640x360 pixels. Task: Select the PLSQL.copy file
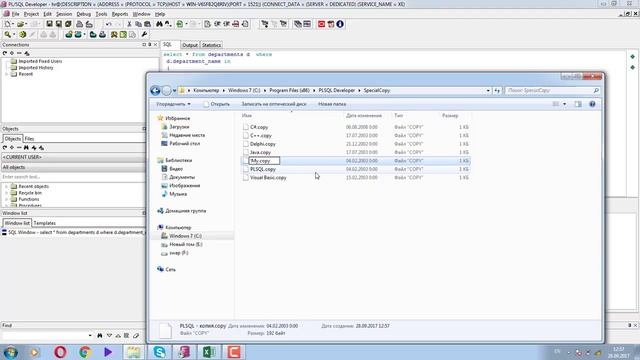point(263,169)
